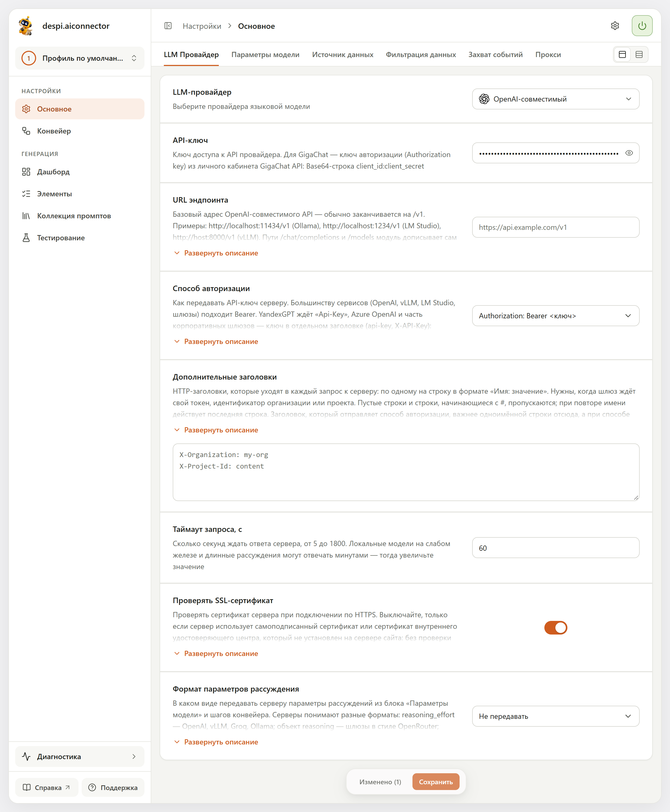This screenshot has width=670, height=812.
Task: Click Настройки breadcrumb link
Action: pyautogui.click(x=202, y=26)
